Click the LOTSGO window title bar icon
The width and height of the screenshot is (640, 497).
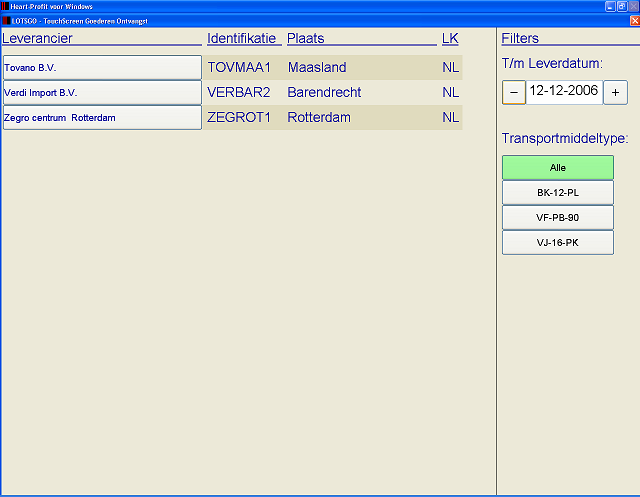click(6, 20)
